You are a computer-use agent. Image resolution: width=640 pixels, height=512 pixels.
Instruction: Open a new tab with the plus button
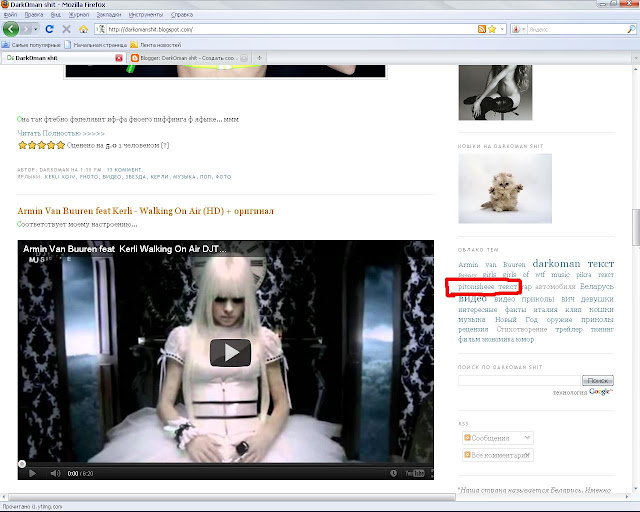[x=259, y=58]
